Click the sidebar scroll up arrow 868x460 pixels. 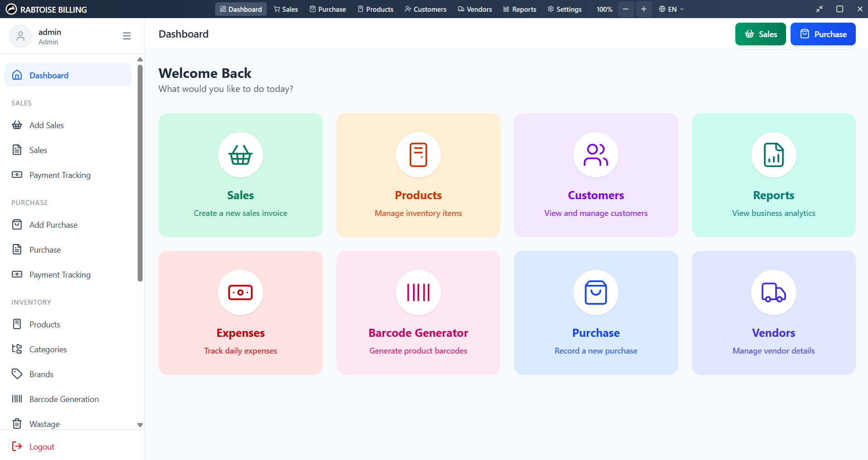tap(140, 59)
